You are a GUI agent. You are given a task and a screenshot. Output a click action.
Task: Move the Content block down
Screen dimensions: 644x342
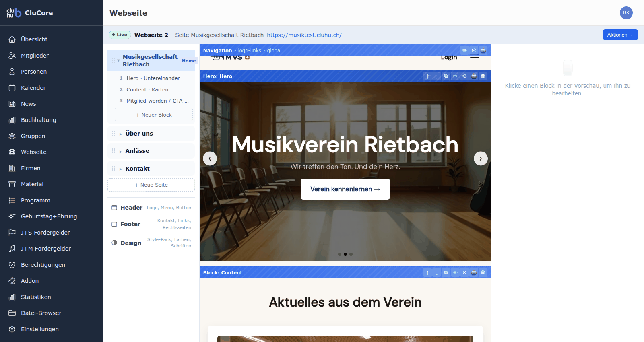[x=437, y=272]
